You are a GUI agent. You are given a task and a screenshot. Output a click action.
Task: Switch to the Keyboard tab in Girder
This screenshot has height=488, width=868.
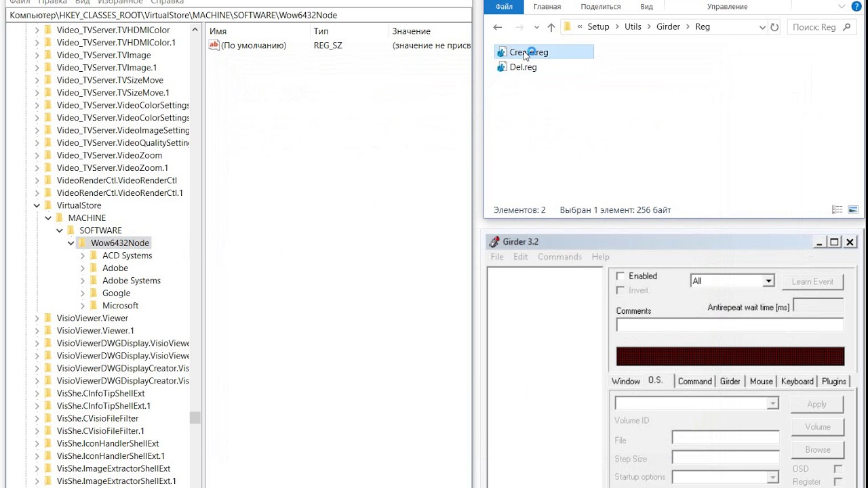click(797, 382)
